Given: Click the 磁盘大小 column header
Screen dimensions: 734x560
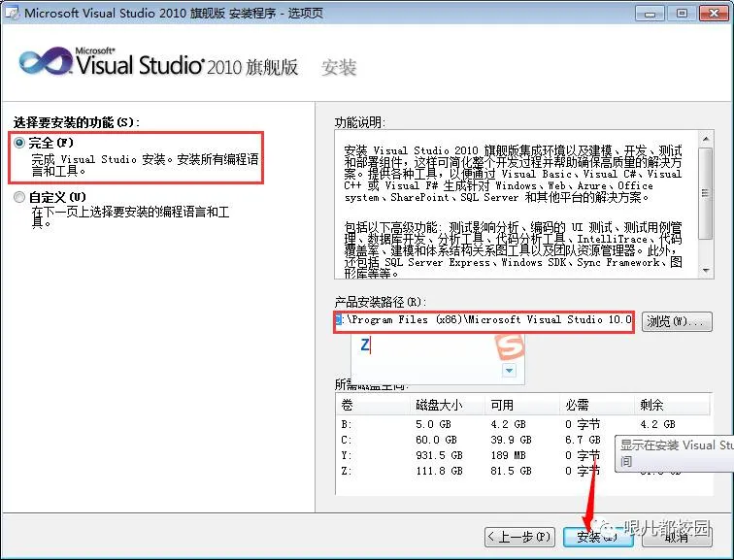Looking at the screenshot, I should click(448, 405).
